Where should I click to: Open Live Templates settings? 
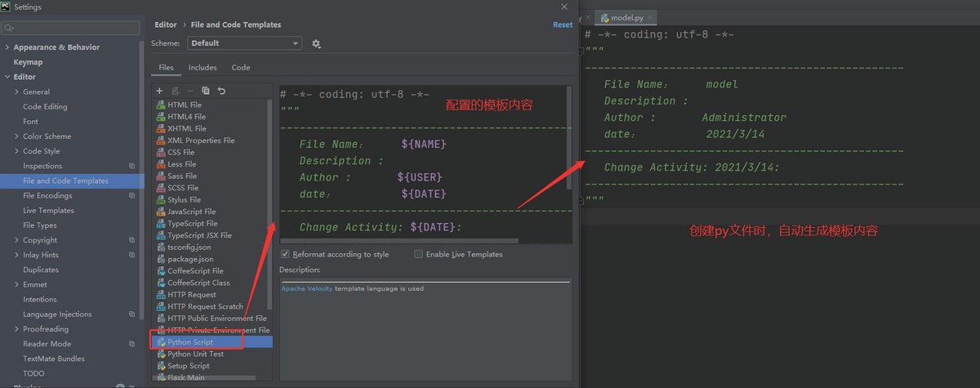[48, 211]
